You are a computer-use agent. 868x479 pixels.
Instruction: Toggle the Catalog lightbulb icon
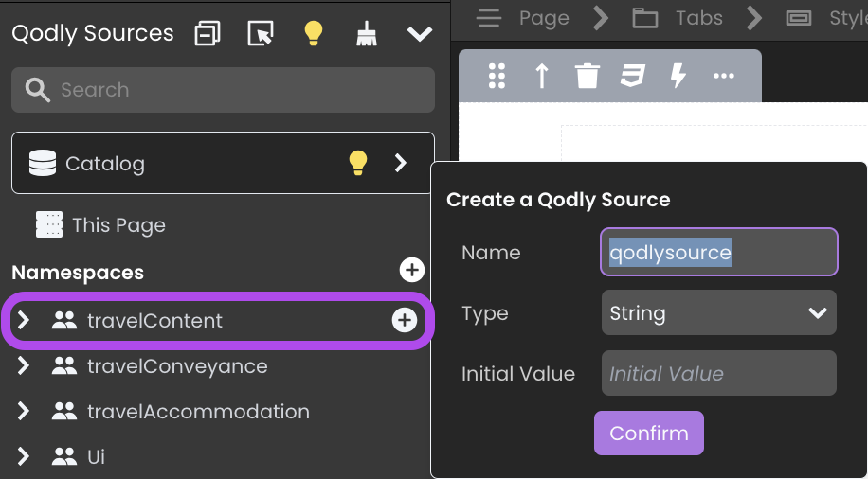click(x=358, y=163)
